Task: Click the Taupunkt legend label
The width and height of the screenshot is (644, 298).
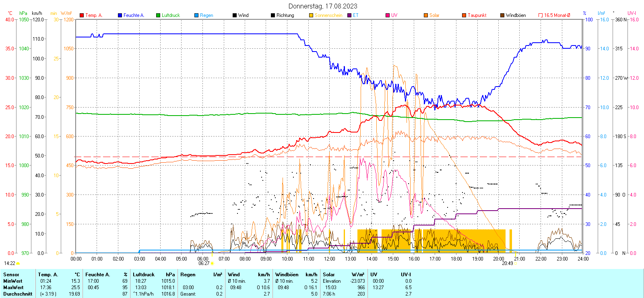Action: click(x=477, y=15)
